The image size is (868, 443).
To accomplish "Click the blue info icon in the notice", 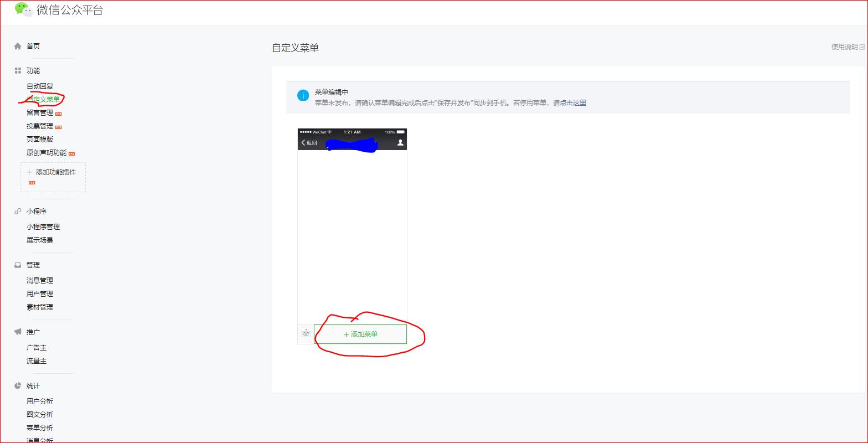I will point(303,95).
